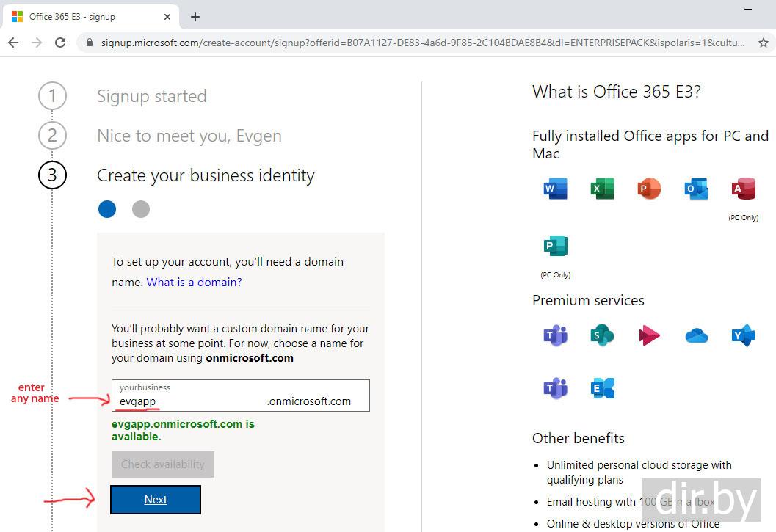Viewport: 776px width, 532px height.
Task: Click the Exchange service icon
Action: (x=603, y=387)
